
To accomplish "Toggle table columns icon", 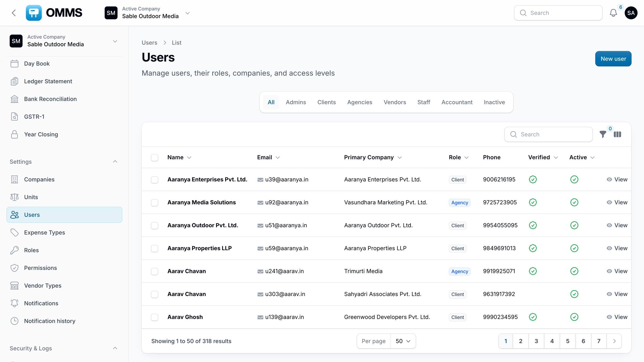I will [617, 134].
